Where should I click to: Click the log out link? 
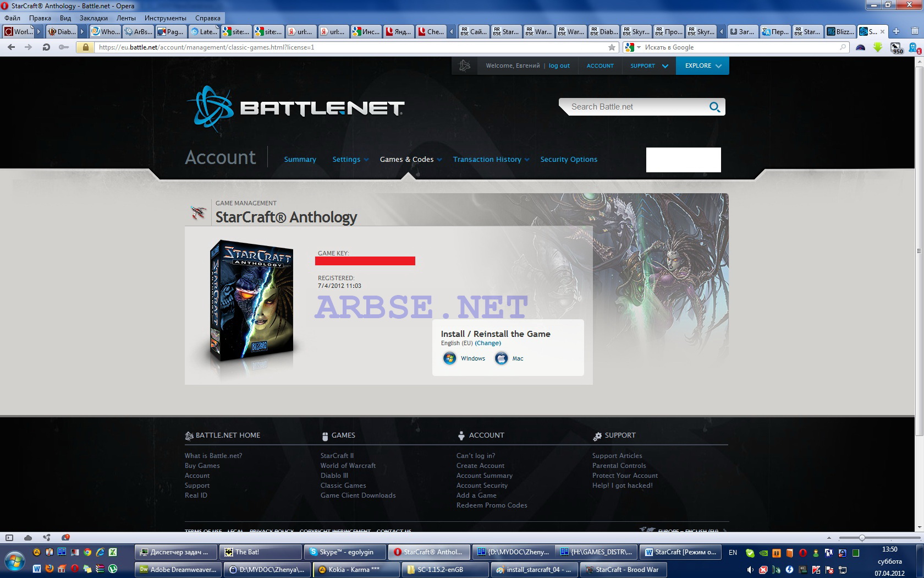tap(559, 66)
